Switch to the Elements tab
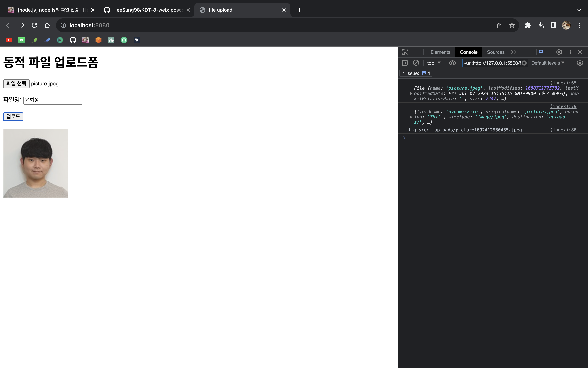Viewport: 588px width, 368px height. click(440, 52)
